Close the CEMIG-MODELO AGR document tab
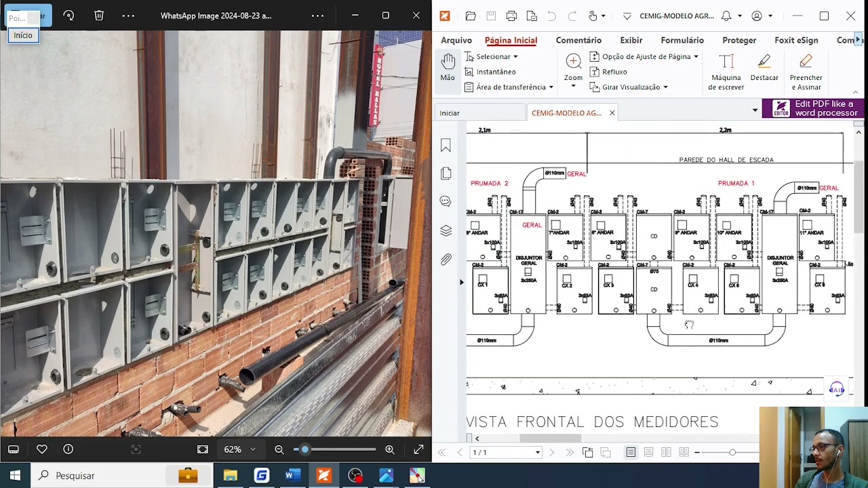 pyautogui.click(x=612, y=113)
